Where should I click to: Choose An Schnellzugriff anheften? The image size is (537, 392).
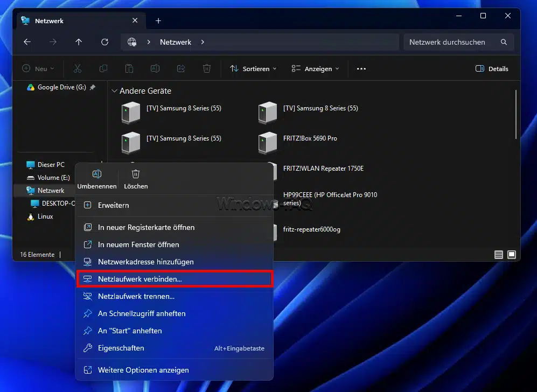(175, 313)
